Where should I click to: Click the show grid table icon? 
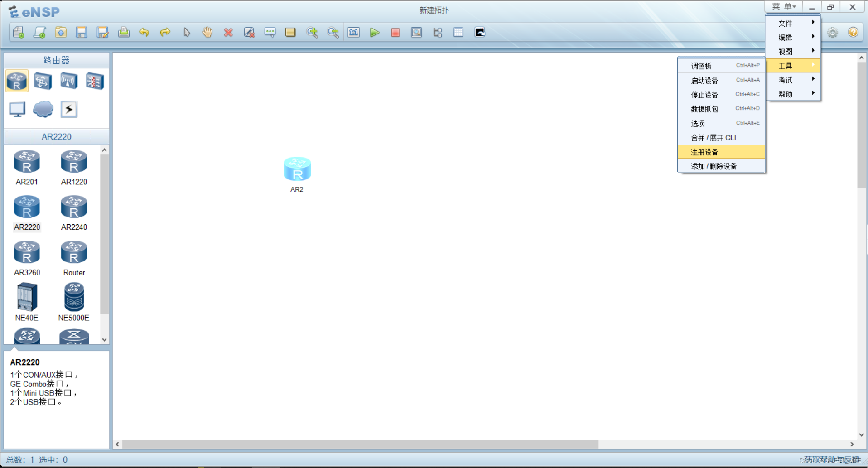(458, 32)
